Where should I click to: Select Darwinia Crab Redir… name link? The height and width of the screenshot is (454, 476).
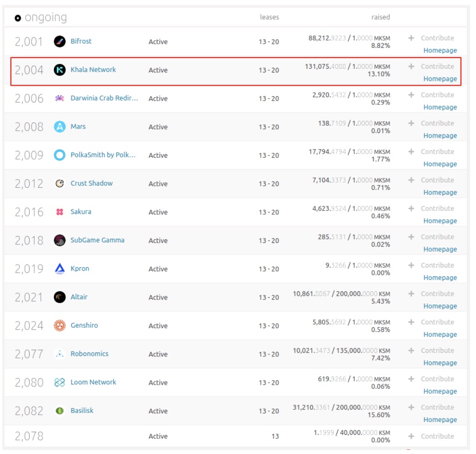pos(104,98)
